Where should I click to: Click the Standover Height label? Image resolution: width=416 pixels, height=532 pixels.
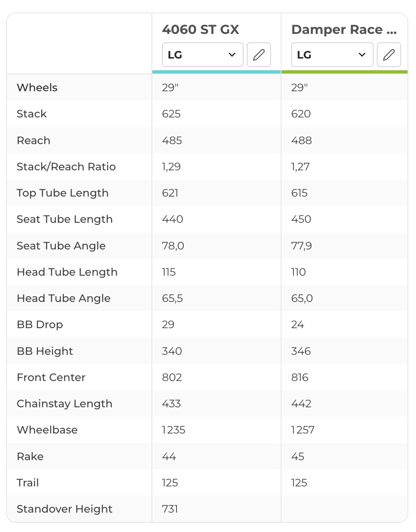click(65, 509)
